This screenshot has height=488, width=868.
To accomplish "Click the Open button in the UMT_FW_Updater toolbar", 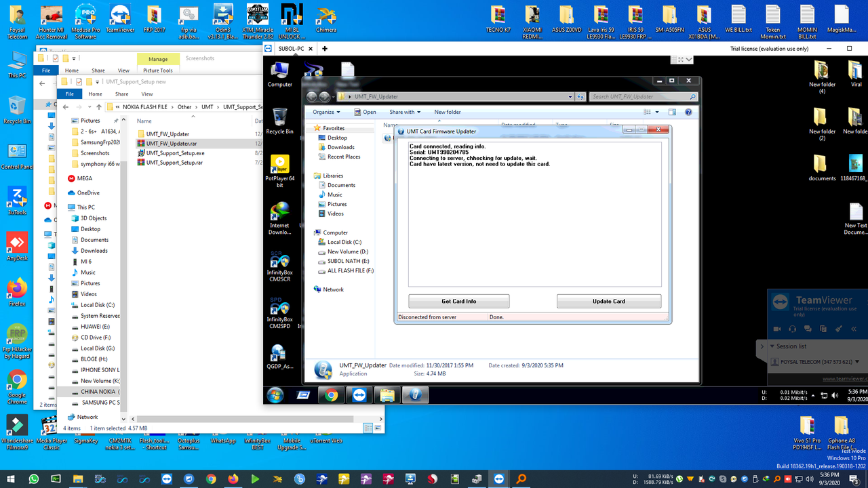I will (x=365, y=112).
